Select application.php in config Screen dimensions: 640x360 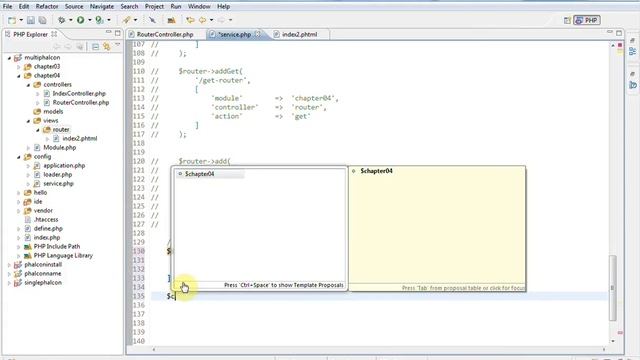tap(64, 165)
